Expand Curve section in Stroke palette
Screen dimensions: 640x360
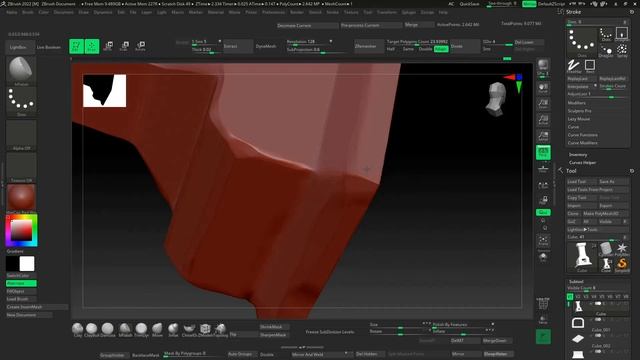click(x=573, y=127)
